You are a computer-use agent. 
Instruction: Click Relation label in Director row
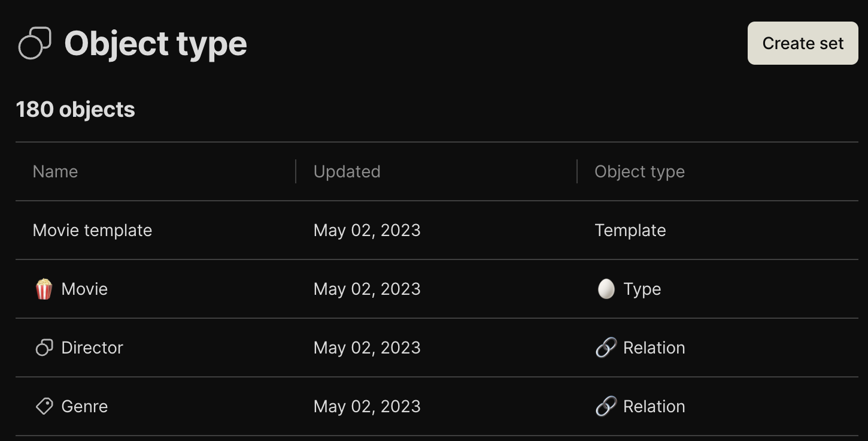(x=654, y=348)
